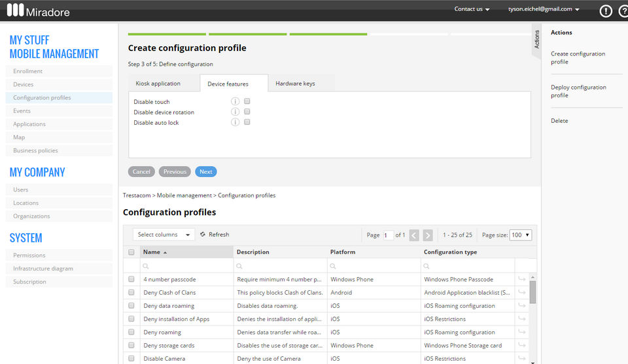Open row arrow for Deny Clash of Clans

[x=521, y=292]
